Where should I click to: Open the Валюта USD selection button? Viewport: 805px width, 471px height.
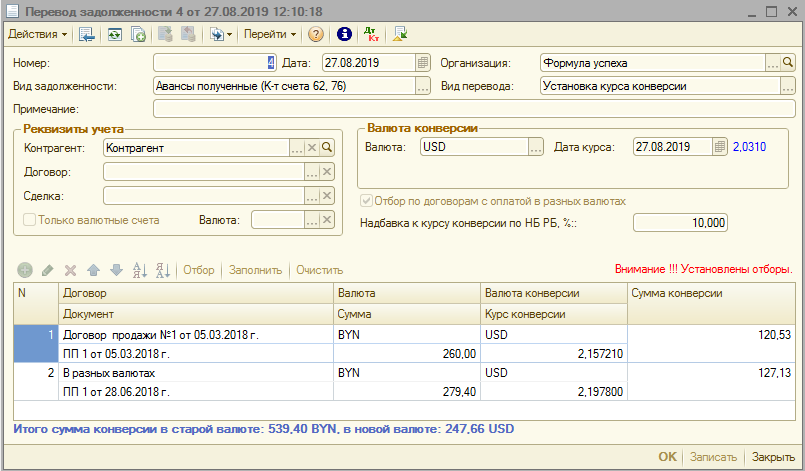(535, 147)
